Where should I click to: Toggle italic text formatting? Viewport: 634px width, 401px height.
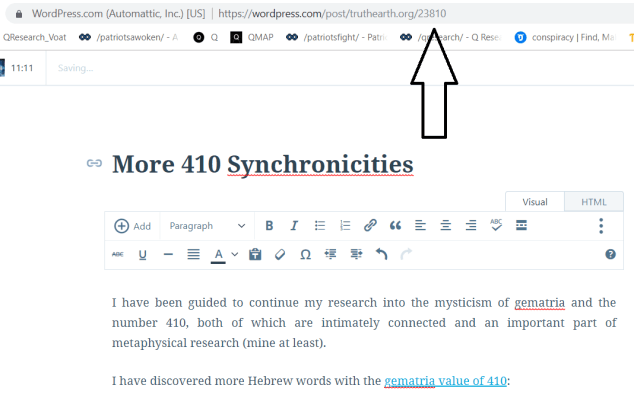tap(294, 226)
